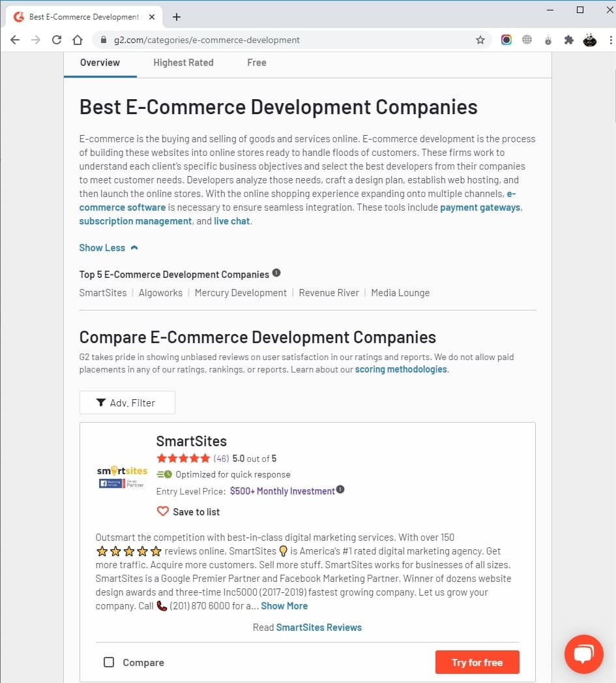This screenshot has height=683, width=616.
Task: Click the funnel icon in Adv. Filter
Action: point(101,402)
